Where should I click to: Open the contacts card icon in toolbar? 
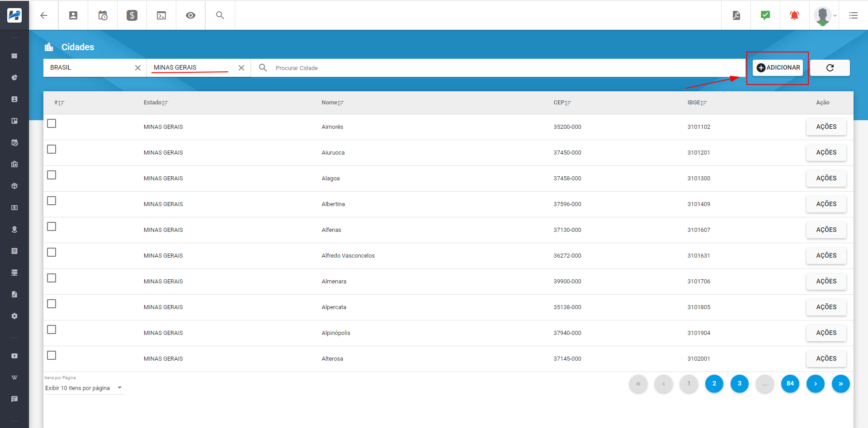point(73,15)
